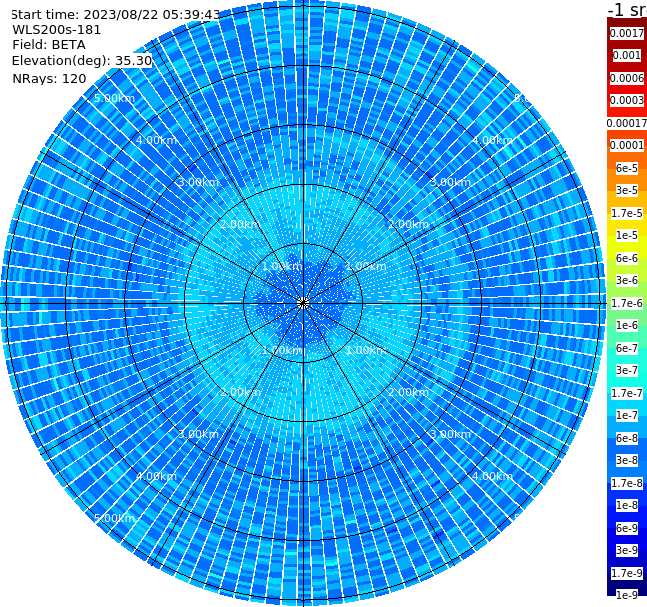Click the 1.7e-5 colorbar label
Image resolution: width=647 pixels, height=607 pixels.
tap(627, 213)
